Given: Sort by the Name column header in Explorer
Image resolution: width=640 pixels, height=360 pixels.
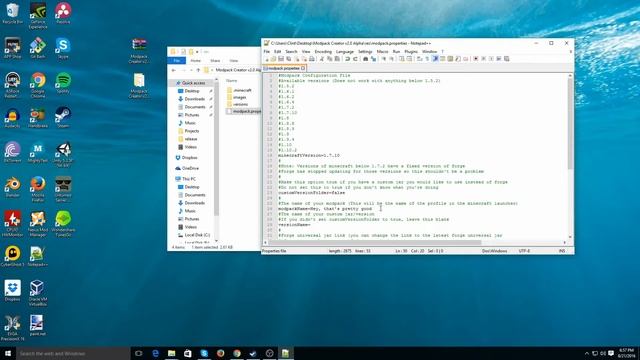Looking at the screenshot, I should (x=231, y=81).
